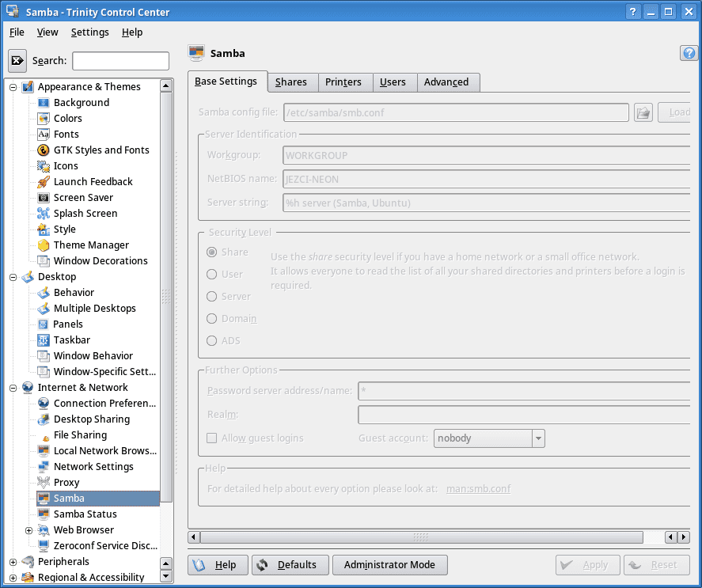702x588 pixels.
Task: Focus the Search input field
Action: point(121,61)
